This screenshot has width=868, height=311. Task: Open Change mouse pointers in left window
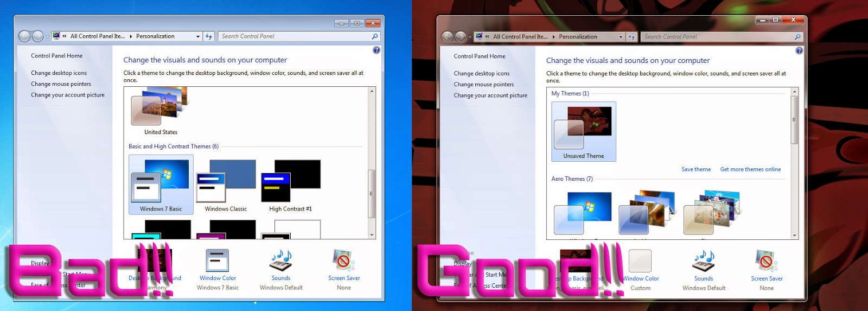click(61, 84)
